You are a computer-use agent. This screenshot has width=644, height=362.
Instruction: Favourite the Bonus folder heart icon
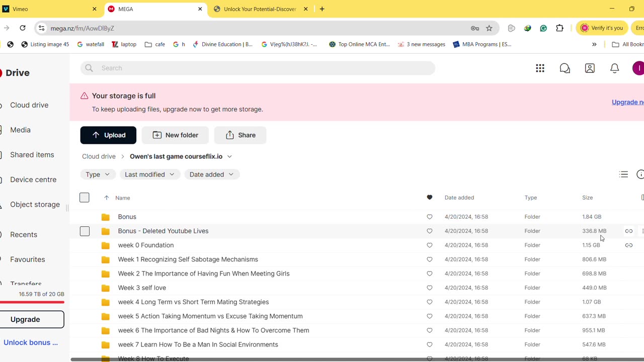coord(429,217)
